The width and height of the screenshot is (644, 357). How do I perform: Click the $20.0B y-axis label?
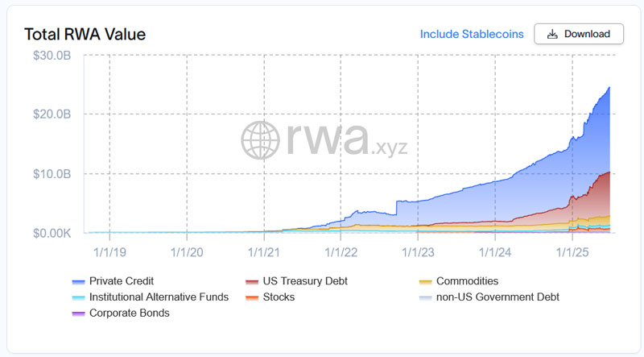pyautogui.click(x=52, y=114)
